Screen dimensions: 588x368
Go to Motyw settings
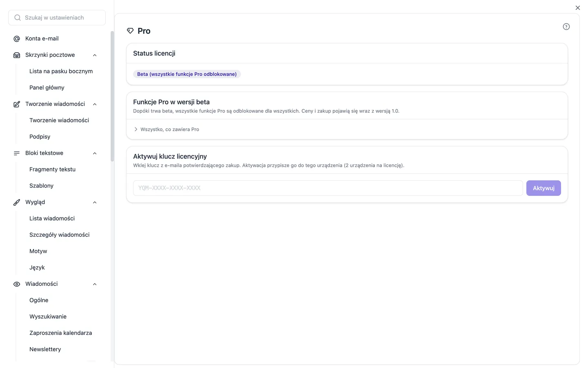(x=38, y=251)
